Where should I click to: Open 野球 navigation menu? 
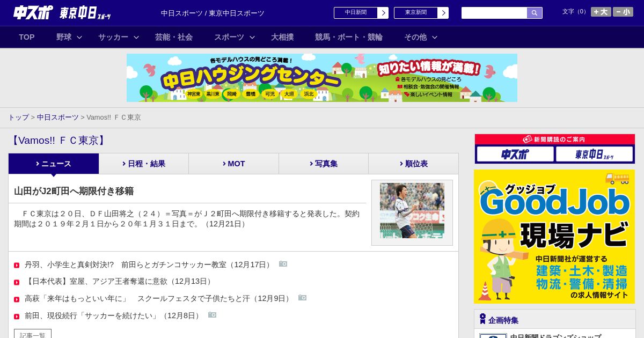coord(64,37)
